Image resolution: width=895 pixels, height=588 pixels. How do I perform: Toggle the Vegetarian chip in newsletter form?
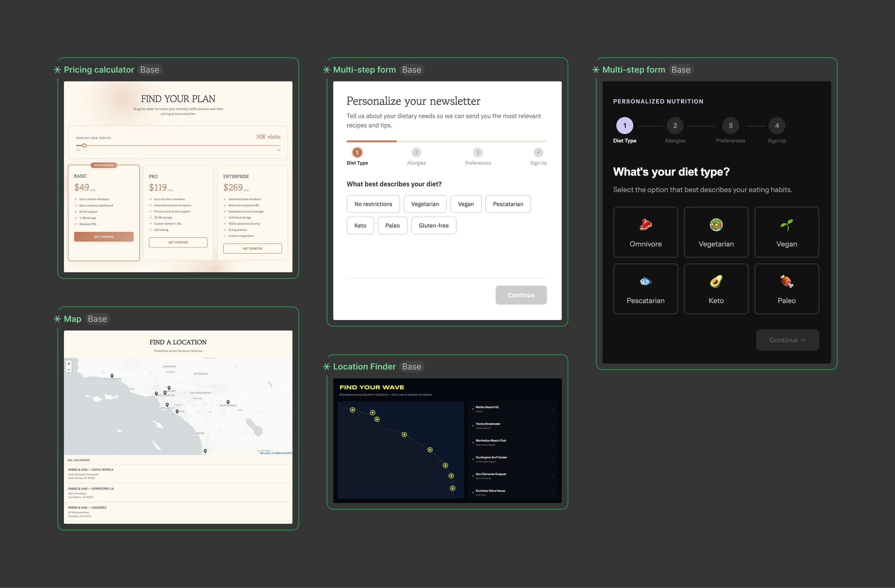425,204
